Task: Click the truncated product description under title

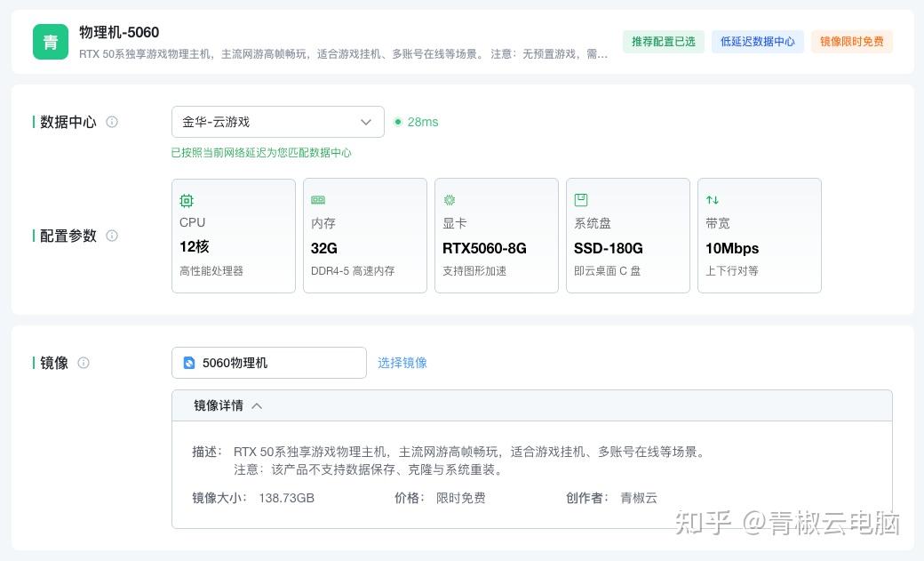Action: point(343,54)
